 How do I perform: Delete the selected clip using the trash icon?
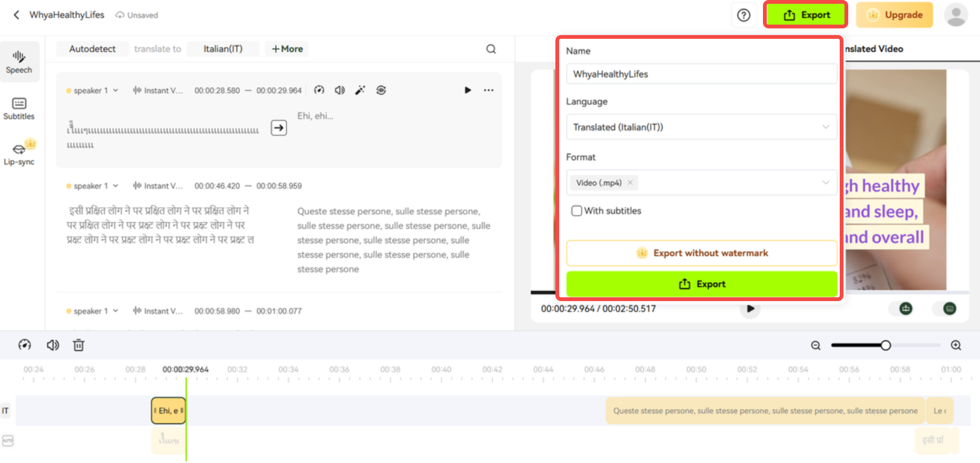click(x=79, y=345)
